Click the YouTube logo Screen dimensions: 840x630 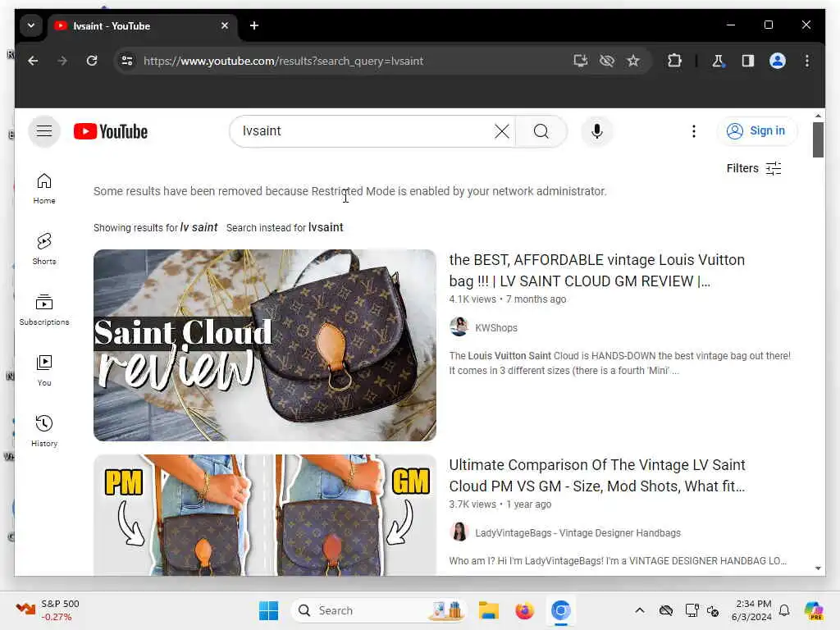point(111,131)
